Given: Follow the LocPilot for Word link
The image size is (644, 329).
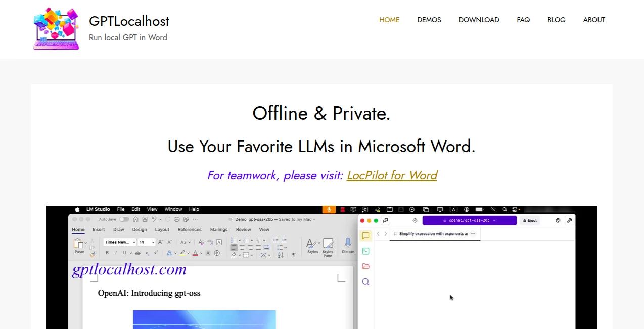Looking at the screenshot, I should pyautogui.click(x=392, y=175).
